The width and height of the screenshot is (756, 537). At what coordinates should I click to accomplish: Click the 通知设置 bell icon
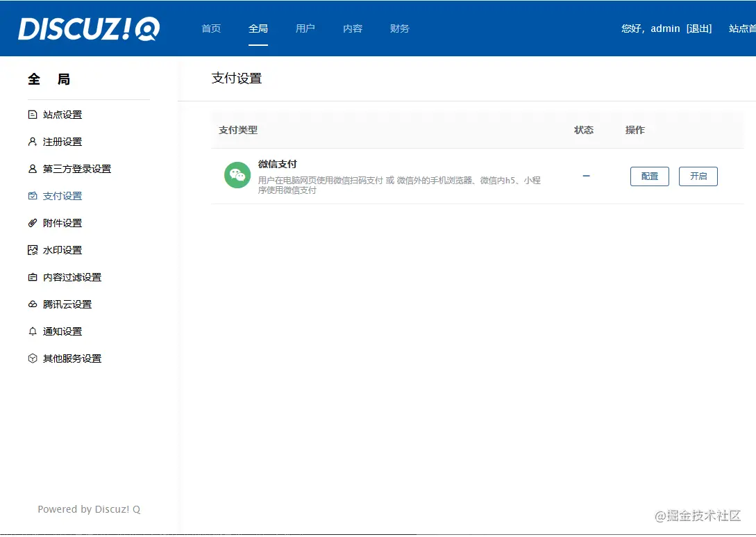pos(33,331)
